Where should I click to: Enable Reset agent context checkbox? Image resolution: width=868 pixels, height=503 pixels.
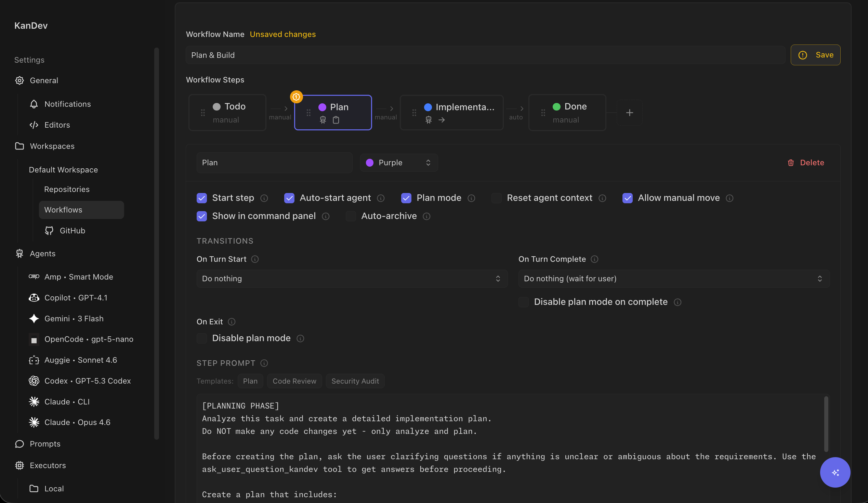pyautogui.click(x=497, y=198)
